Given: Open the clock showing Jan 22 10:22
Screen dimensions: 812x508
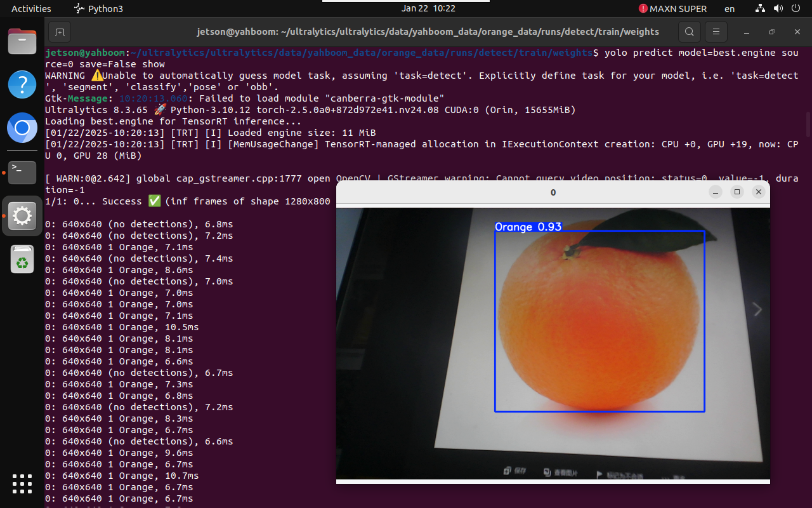Looking at the screenshot, I should [x=428, y=9].
